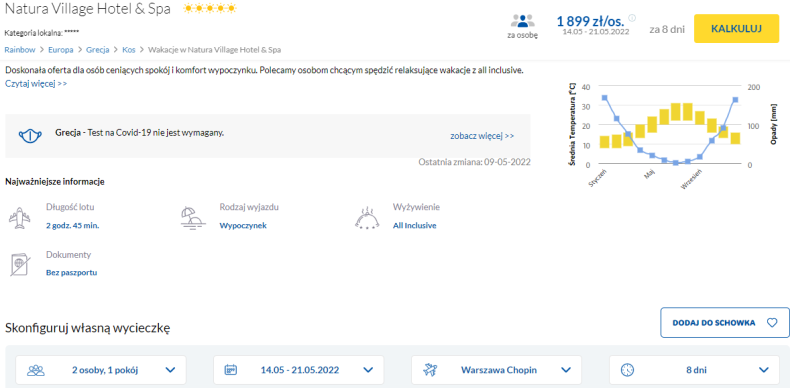
Task: Click the price info circle icon
Action: tap(632, 18)
